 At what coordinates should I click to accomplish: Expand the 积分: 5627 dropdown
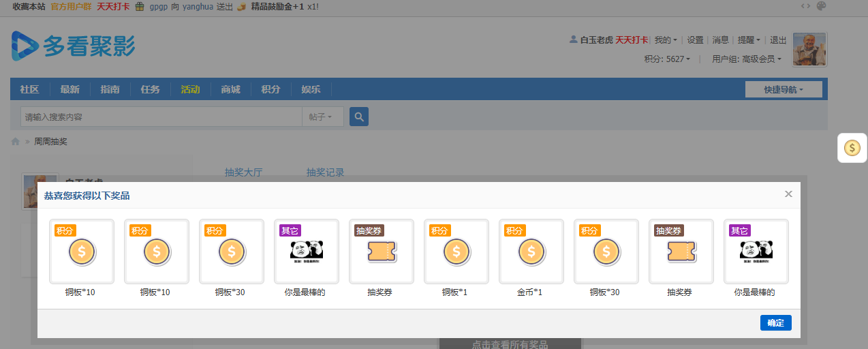pyautogui.click(x=667, y=59)
